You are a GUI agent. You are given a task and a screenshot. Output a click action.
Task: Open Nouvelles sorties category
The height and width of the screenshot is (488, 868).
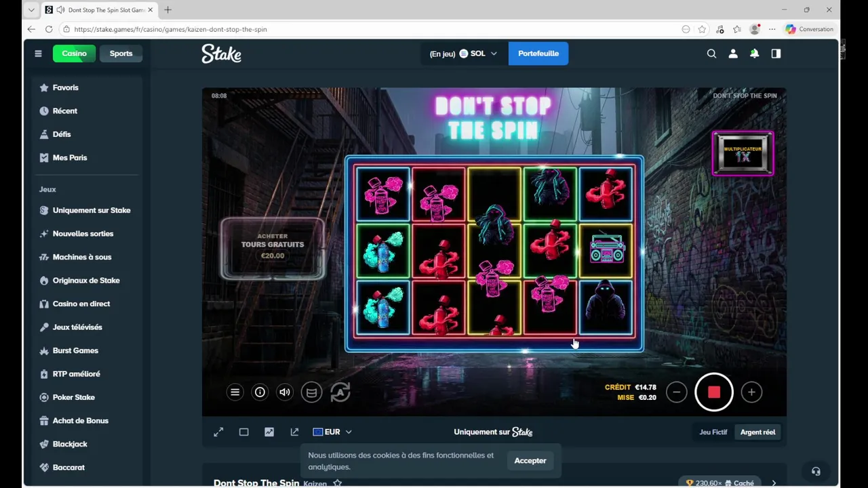click(83, 234)
